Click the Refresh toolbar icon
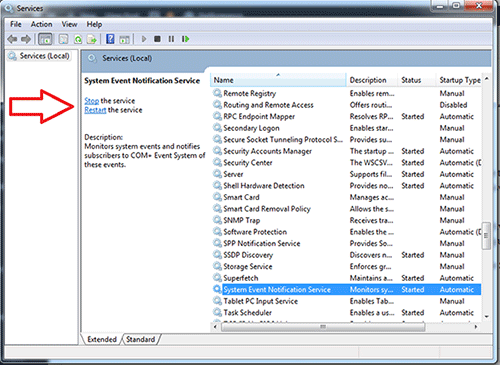The height and width of the screenshot is (365, 500). 78,39
